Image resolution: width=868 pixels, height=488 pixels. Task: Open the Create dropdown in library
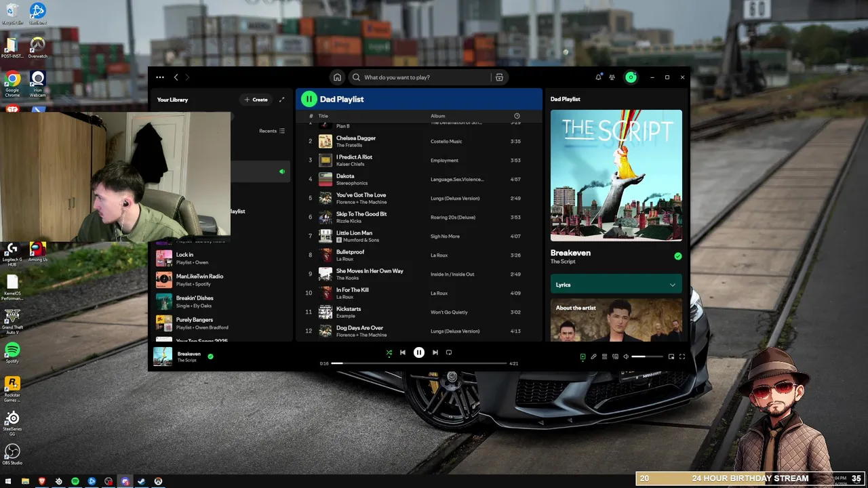(x=256, y=100)
